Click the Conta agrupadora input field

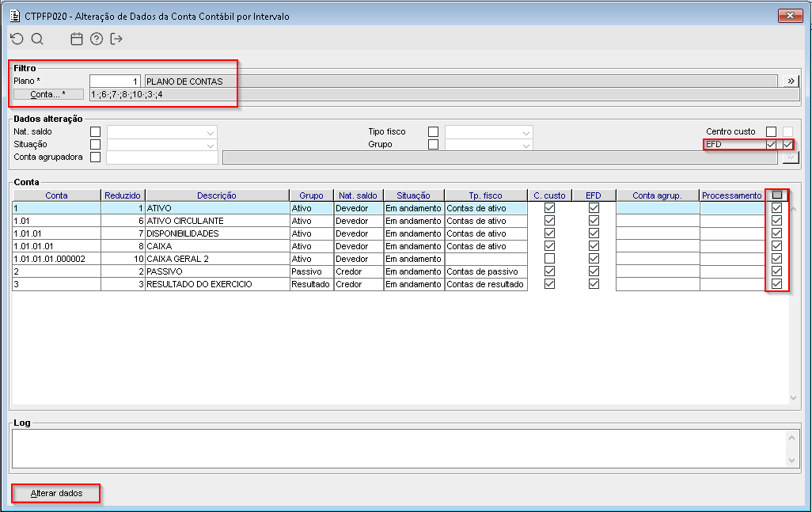[162, 157]
